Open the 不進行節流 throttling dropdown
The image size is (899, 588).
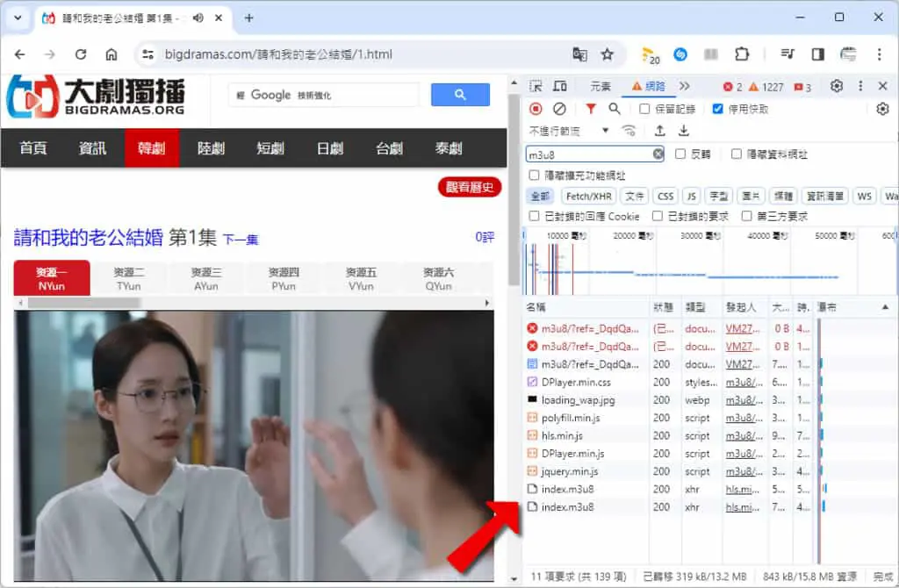pos(569,131)
